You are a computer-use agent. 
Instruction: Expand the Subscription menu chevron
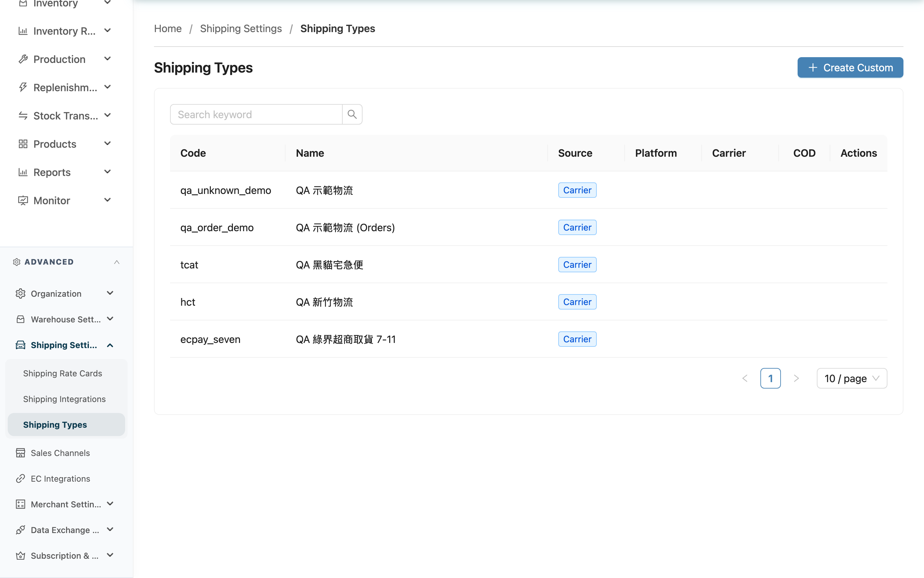pos(110,555)
